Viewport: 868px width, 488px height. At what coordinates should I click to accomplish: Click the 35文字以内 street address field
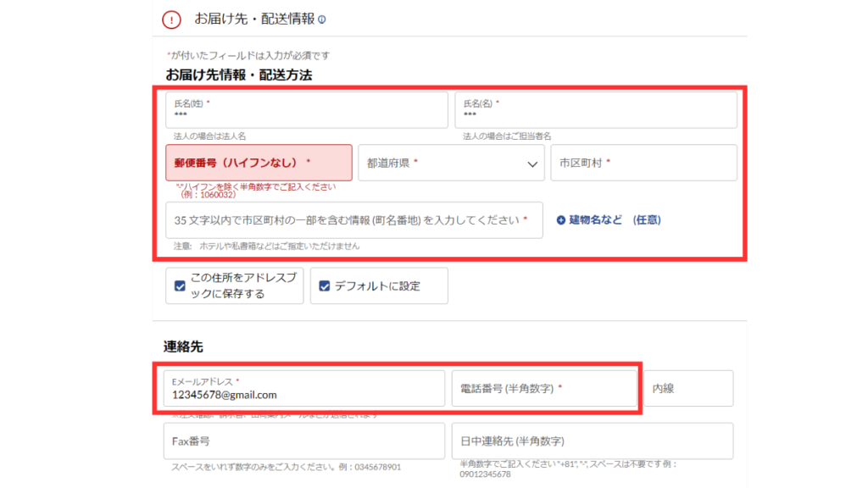(354, 220)
